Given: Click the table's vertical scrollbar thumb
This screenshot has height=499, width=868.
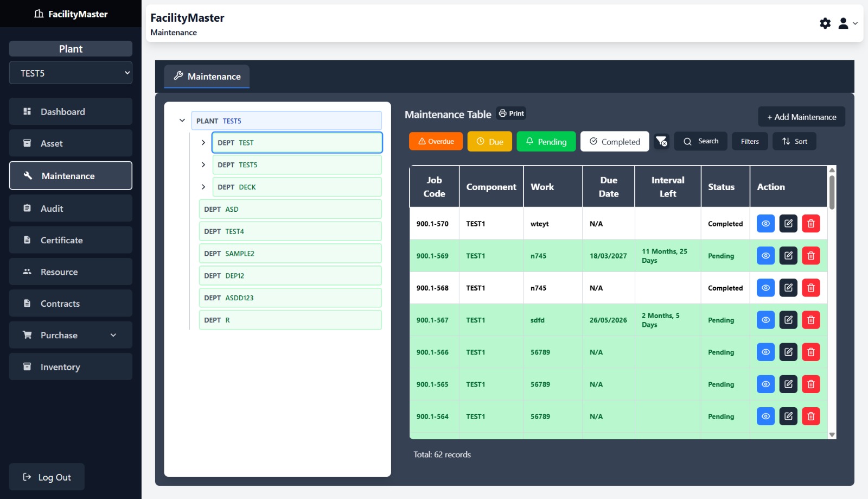Looking at the screenshot, I should (832, 192).
